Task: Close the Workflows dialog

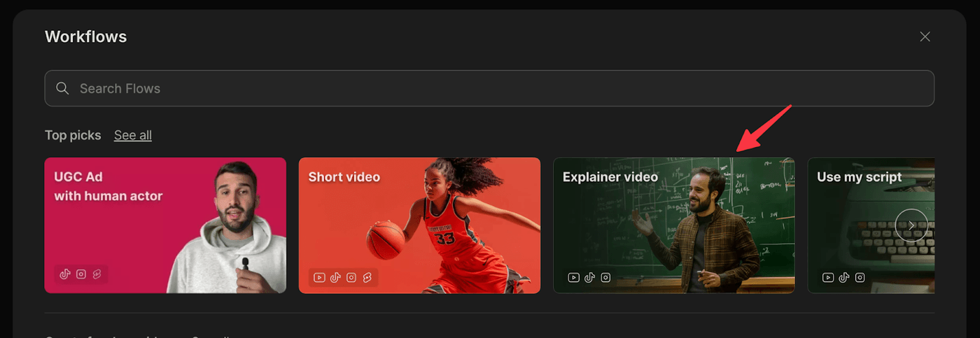Action: point(925,37)
